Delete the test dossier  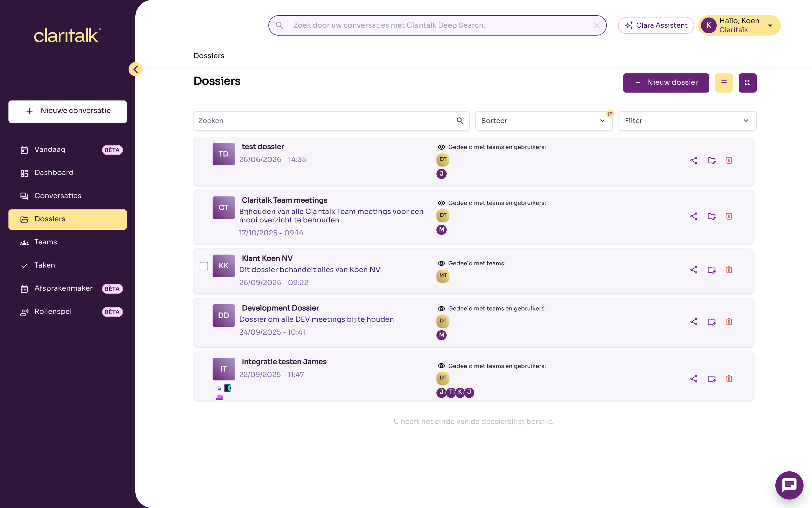729,160
